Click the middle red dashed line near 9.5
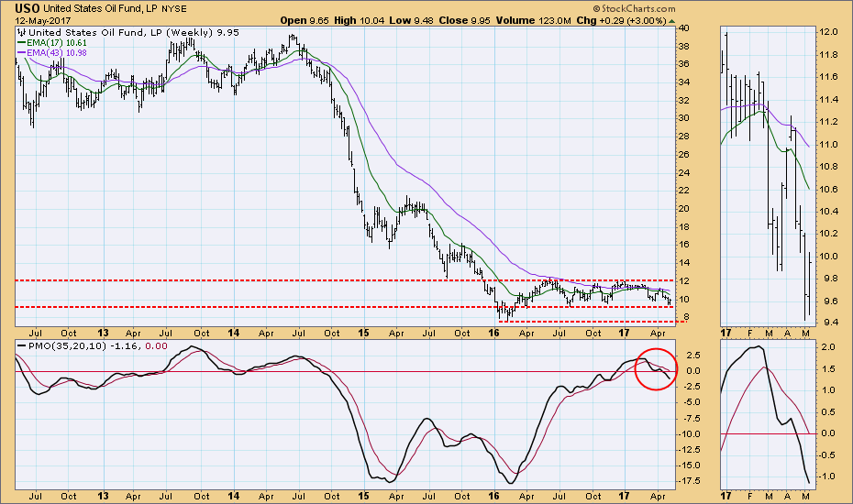Viewport: 853px width, 504px height. pyautogui.click(x=275, y=307)
